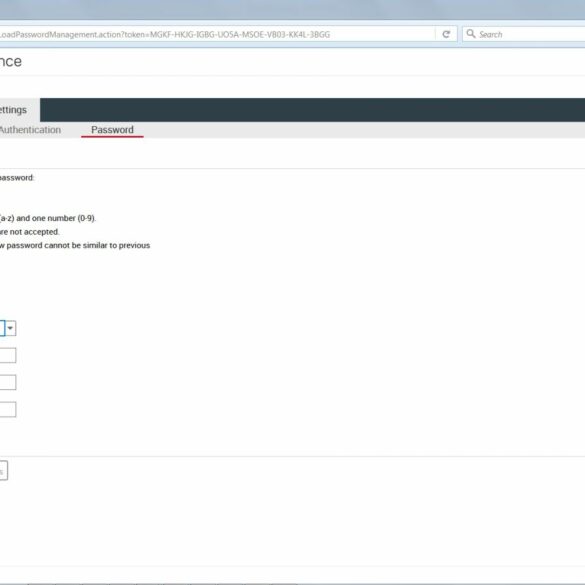Click the browser reload icon
The height and width of the screenshot is (585, 585).
pyautogui.click(x=446, y=34)
